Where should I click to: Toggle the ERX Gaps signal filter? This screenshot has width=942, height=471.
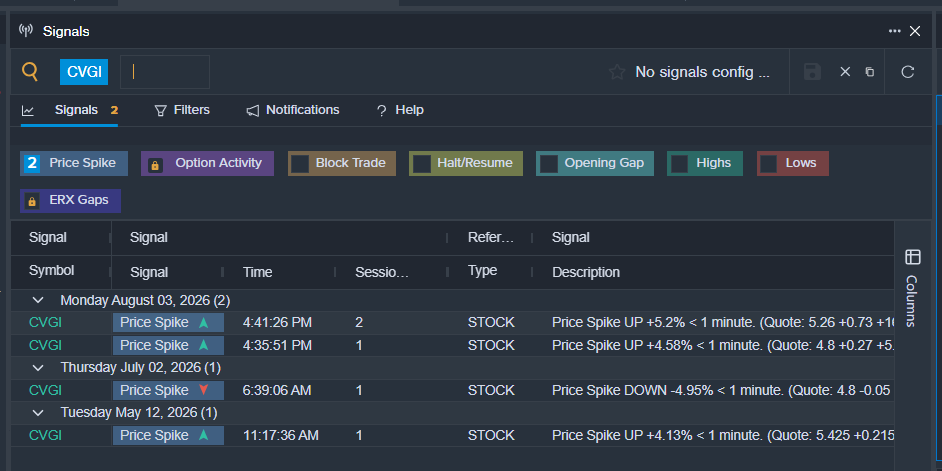tap(70, 201)
